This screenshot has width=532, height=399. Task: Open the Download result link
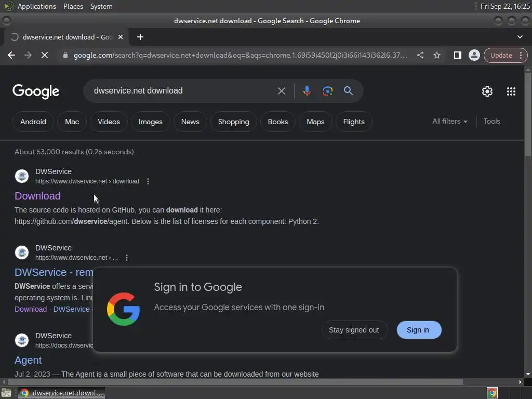(37, 196)
